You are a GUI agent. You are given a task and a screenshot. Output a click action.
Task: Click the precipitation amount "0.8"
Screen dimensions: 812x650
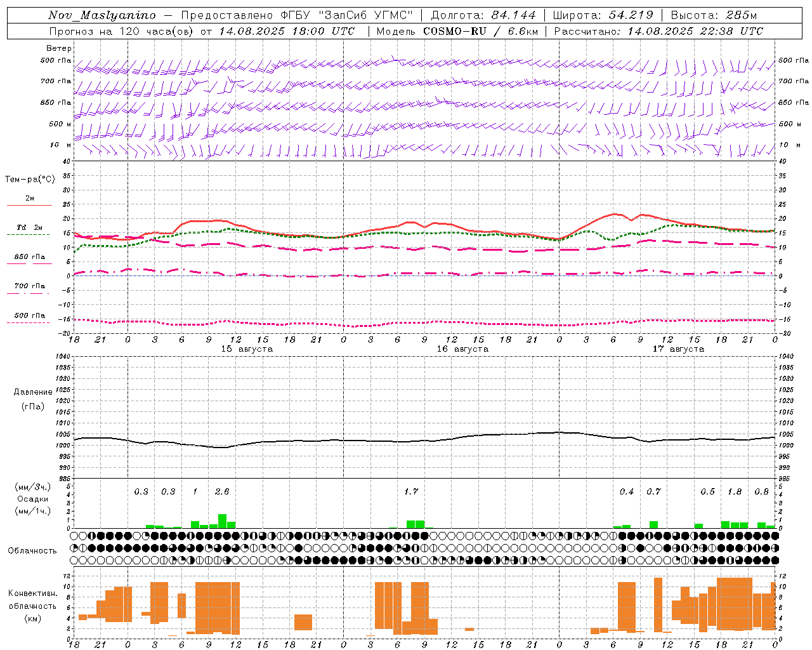761,491
